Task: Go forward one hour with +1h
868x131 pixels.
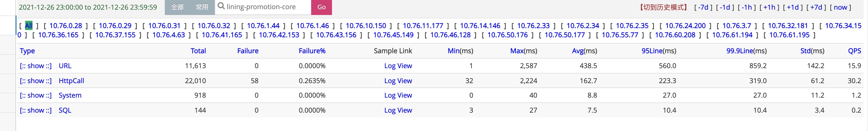Action: click(x=769, y=7)
